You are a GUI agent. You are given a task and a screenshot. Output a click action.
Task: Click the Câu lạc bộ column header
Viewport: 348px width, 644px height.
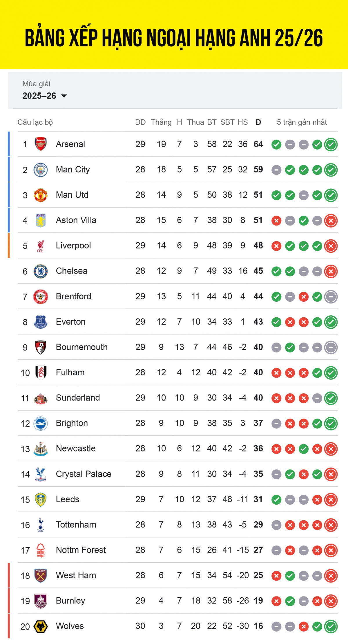[x=35, y=122]
